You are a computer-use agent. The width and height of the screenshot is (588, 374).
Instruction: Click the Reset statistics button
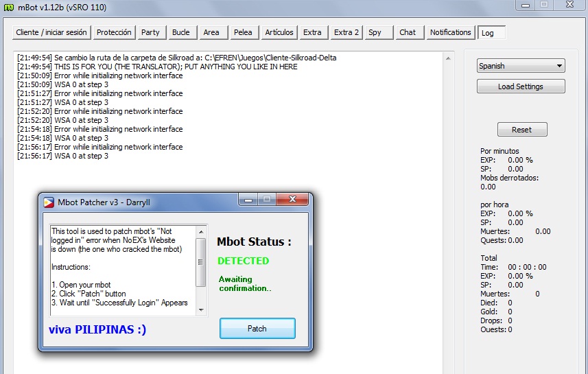(x=522, y=130)
